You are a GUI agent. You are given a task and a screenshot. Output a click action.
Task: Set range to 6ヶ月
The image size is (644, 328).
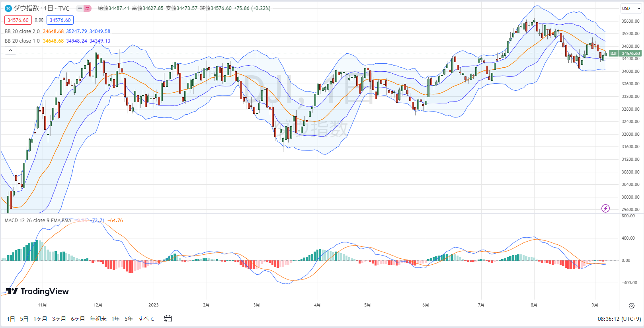pyautogui.click(x=78, y=319)
